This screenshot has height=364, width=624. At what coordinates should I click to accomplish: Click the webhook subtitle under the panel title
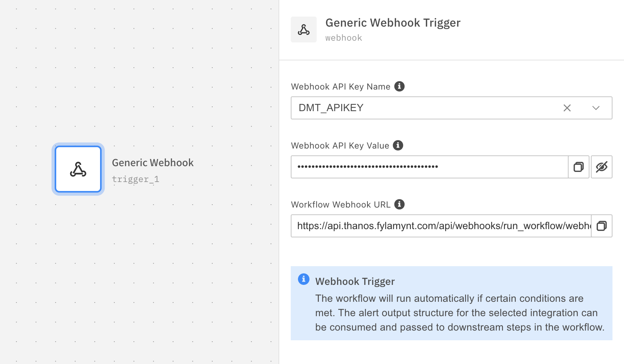pyautogui.click(x=343, y=38)
